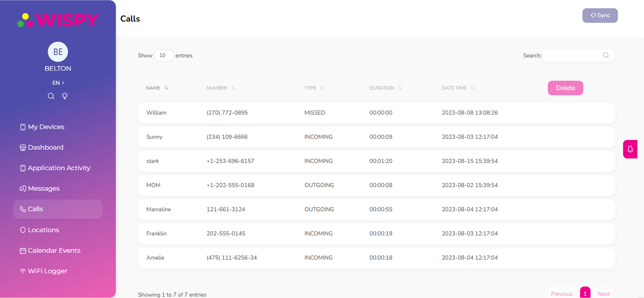Screen dimensions: 644x298
Task: Click number +1-253-696-6157
Action: pyautogui.click(x=230, y=161)
